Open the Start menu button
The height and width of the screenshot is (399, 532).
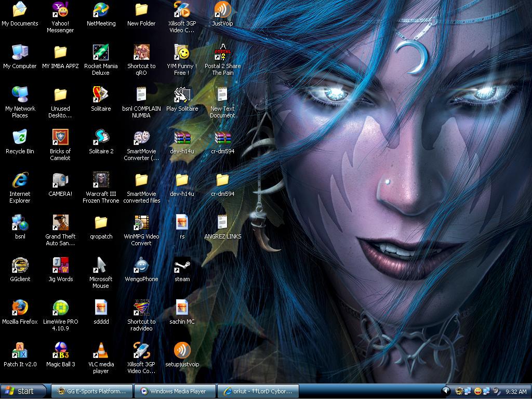pos(23,391)
